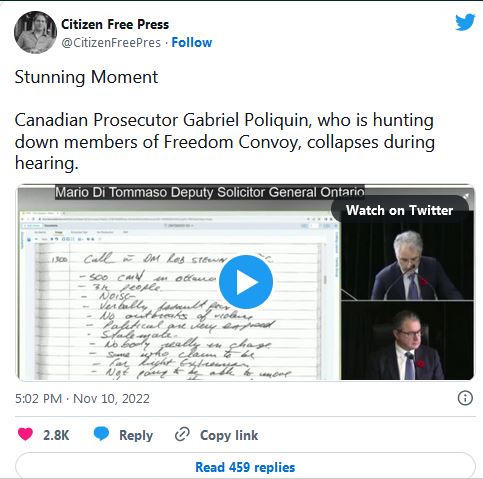Click the handwritten notes video thumbnail
Image resolution: width=483 pixels, height=479 pixels.
click(x=179, y=295)
